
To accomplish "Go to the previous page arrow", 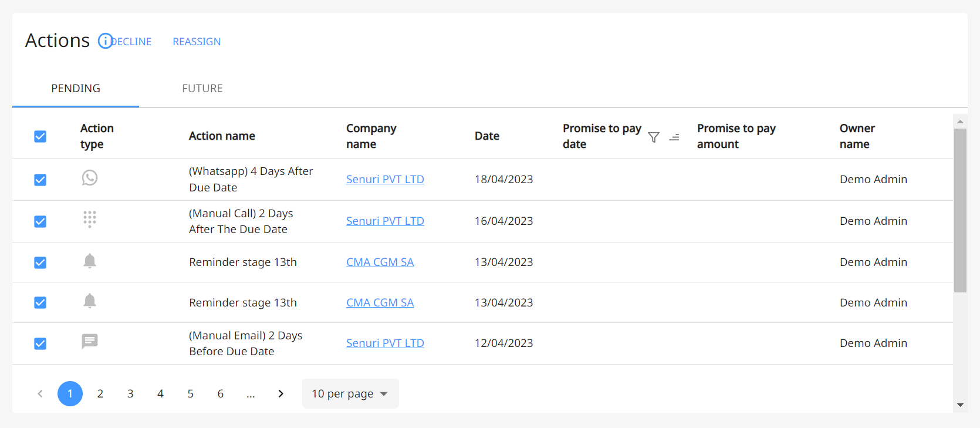I will [40, 393].
